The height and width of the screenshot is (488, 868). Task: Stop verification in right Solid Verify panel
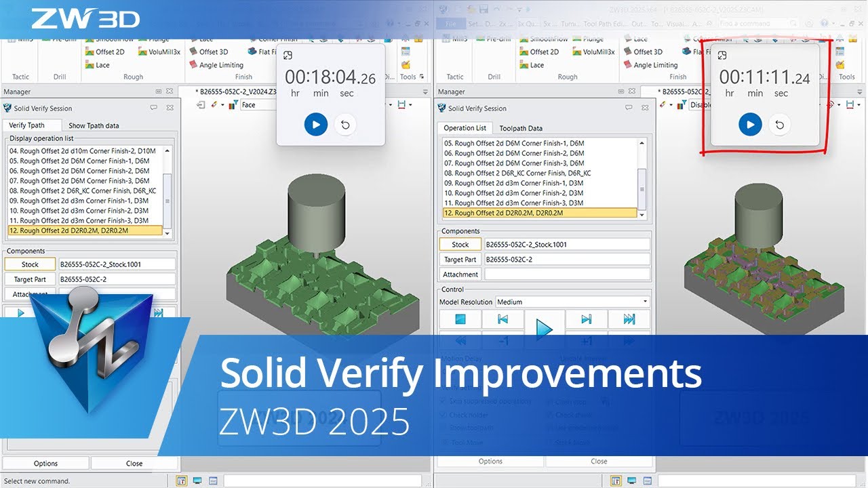click(x=460, y=319)
